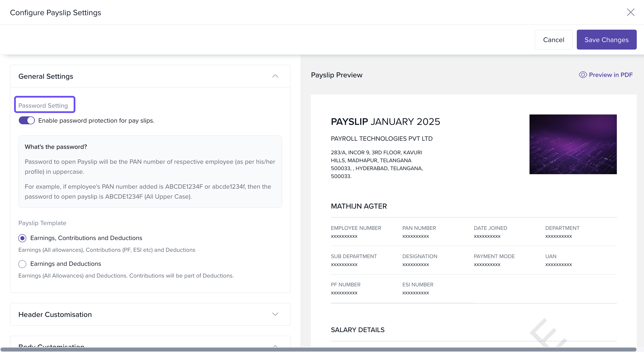Collapse General Settings with chevron icon

[275, 76]
